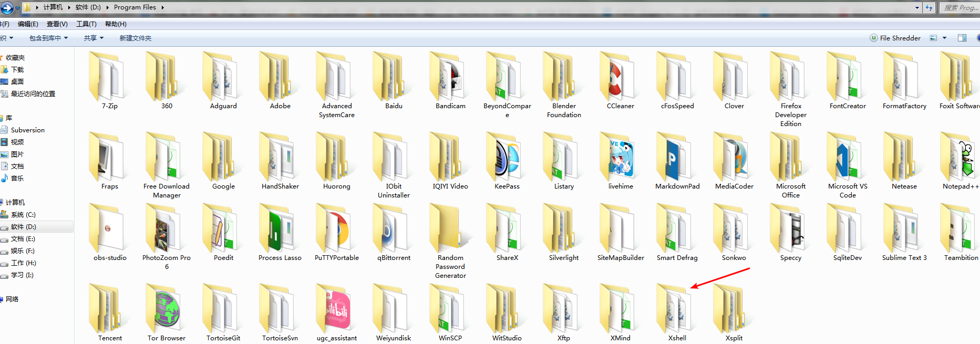Open the Fraps folder

[x=110, y=161]
